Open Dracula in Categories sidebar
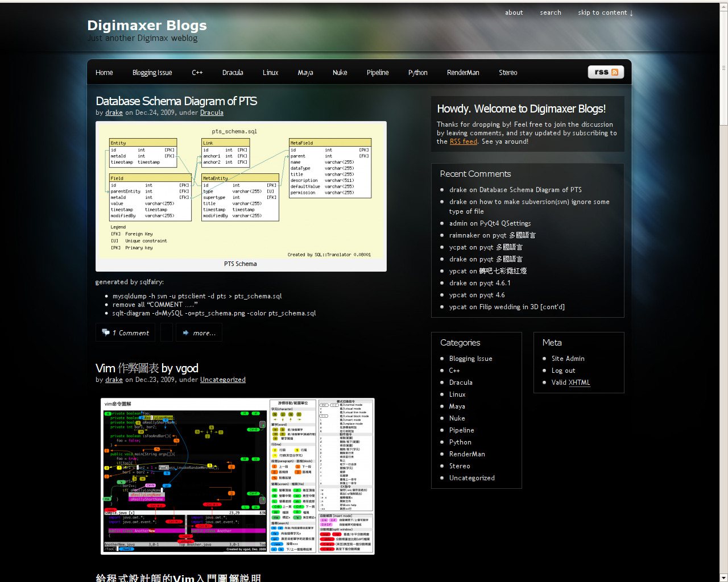 click(x=461, y=383)
